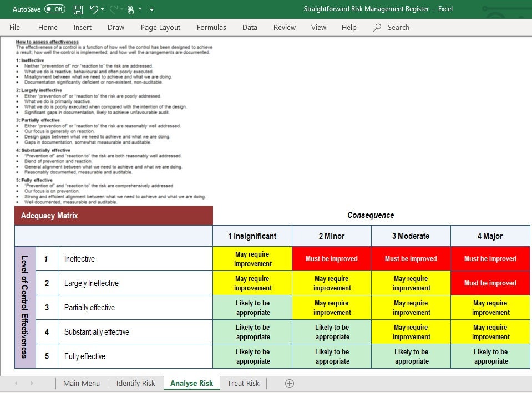
Task: Click the red Must be improved cell
Action: (x=331, y=258)
